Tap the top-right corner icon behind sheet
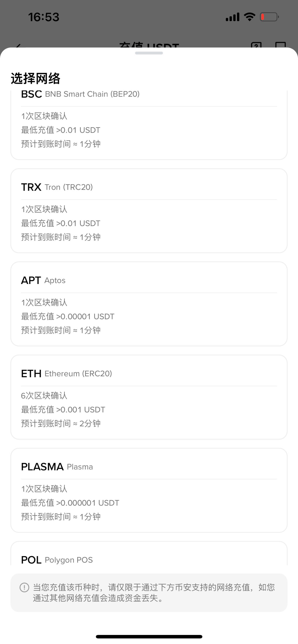This screenshot has width=298, height=644. click(280, 45)
